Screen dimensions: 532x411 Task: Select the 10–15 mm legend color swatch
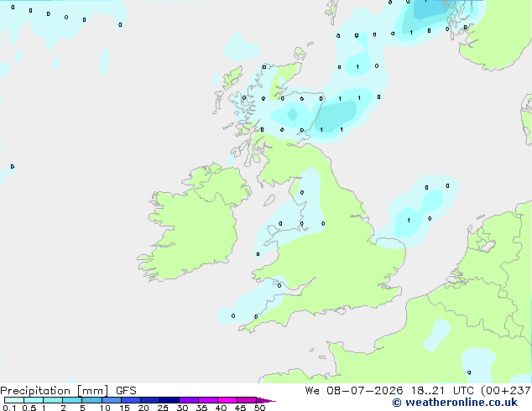pos(111,400)
